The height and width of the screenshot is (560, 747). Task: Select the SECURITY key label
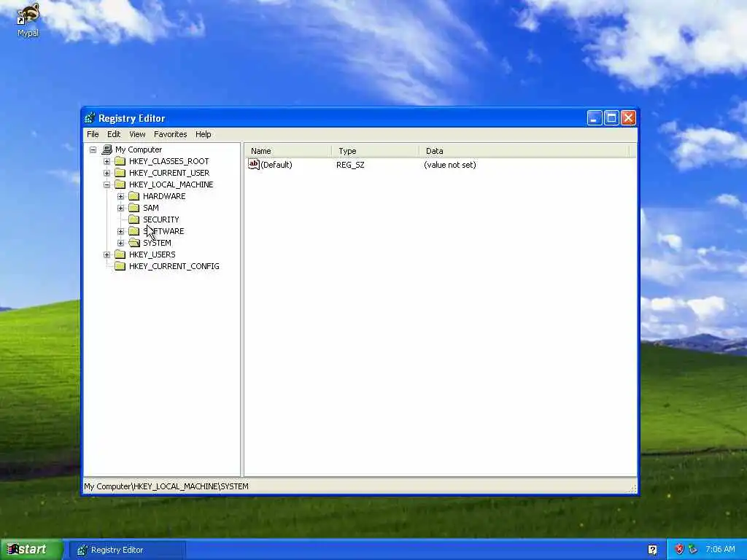click(161, 219)
